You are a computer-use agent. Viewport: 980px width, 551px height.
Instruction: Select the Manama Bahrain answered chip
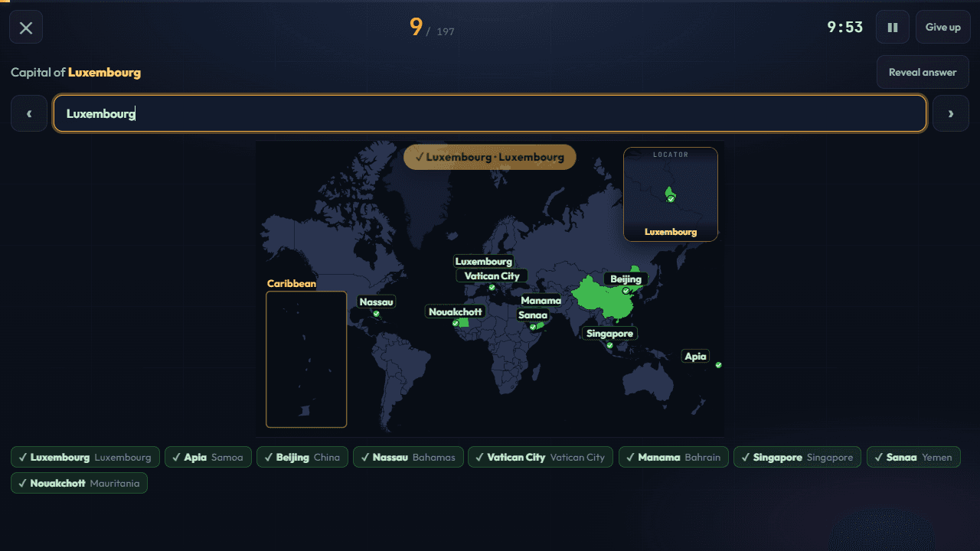tap(674, 457)
